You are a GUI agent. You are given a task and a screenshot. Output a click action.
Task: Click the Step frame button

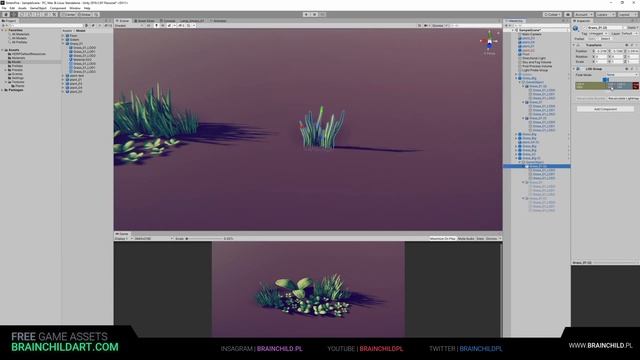point(322,14)
